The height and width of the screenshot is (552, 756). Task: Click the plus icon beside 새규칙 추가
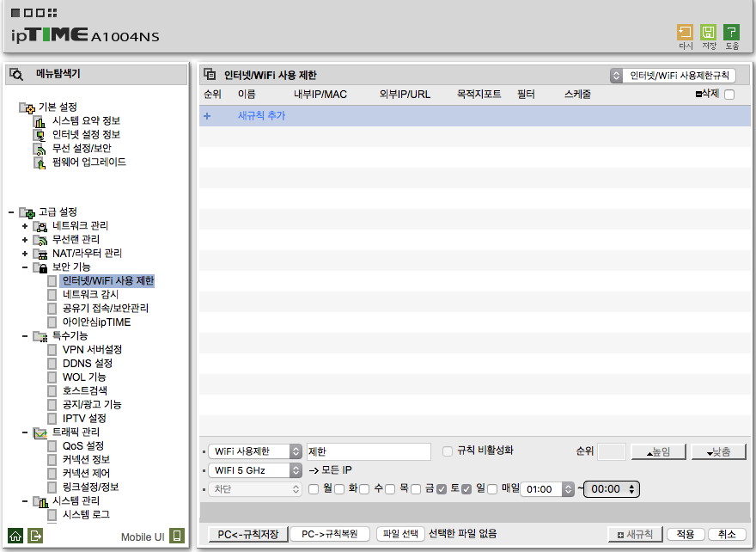coord(207,116)
